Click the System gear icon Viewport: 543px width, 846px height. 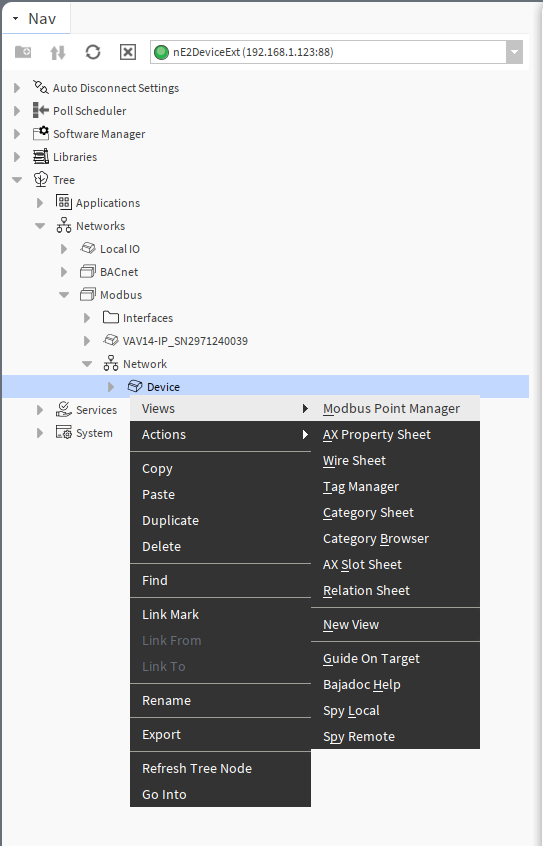pos(64,432)
